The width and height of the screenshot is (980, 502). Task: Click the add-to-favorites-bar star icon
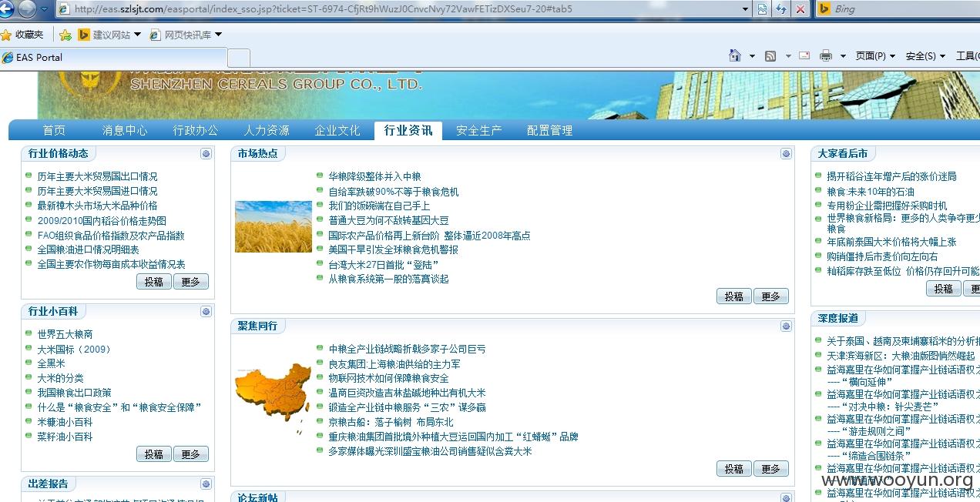[65, 35]
